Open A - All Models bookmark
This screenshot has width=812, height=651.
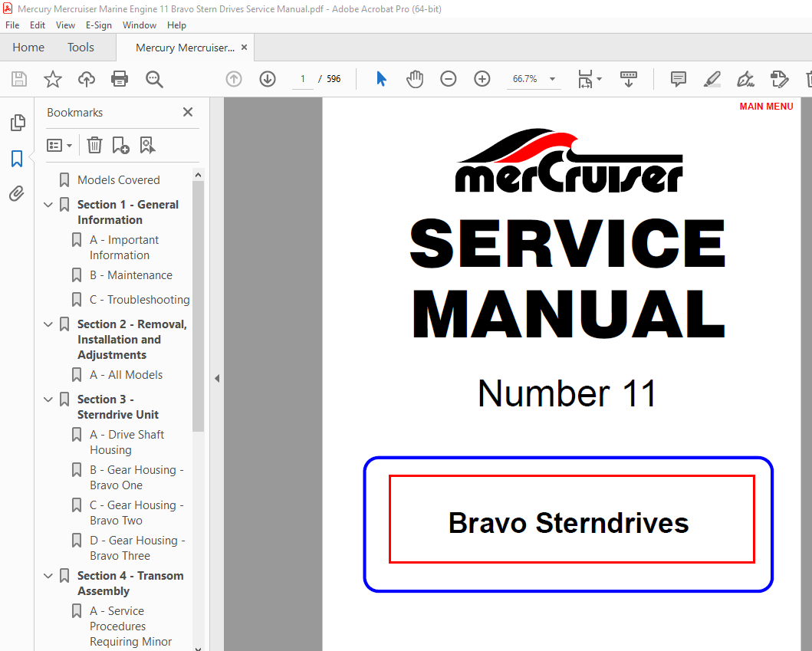126,374
